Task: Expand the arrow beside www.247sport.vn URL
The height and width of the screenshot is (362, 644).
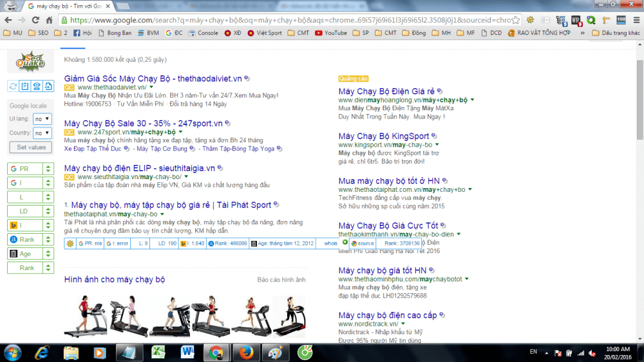Action: click(x=180, y=132)
